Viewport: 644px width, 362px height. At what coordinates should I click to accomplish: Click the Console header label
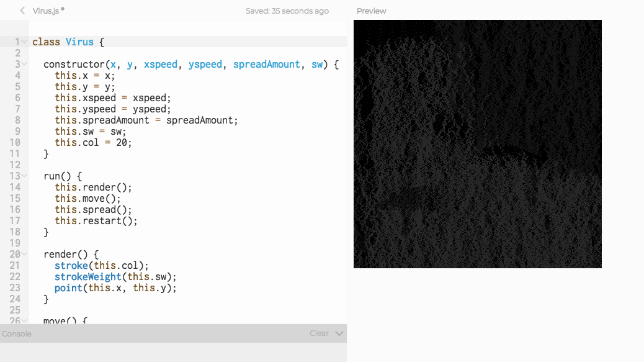point(17,334)
